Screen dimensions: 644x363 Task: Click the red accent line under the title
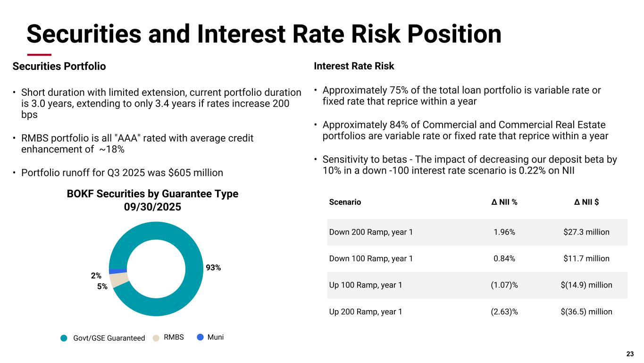click(x=39, y=55)
